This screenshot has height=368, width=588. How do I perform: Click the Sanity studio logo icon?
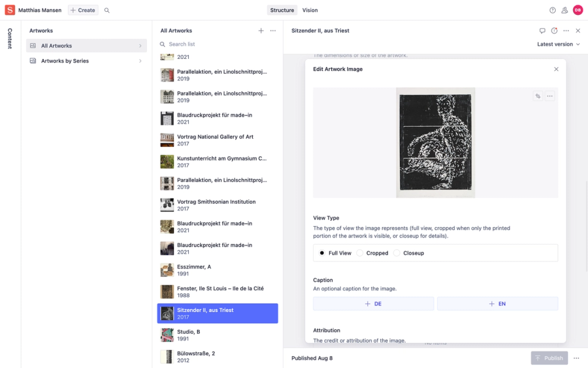click(10, 10)
